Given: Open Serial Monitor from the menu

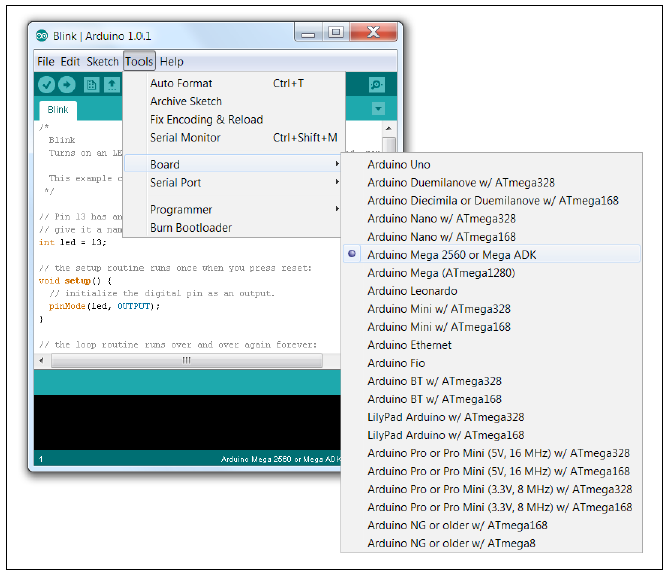Looking at the screenshot, I should 234,137.
